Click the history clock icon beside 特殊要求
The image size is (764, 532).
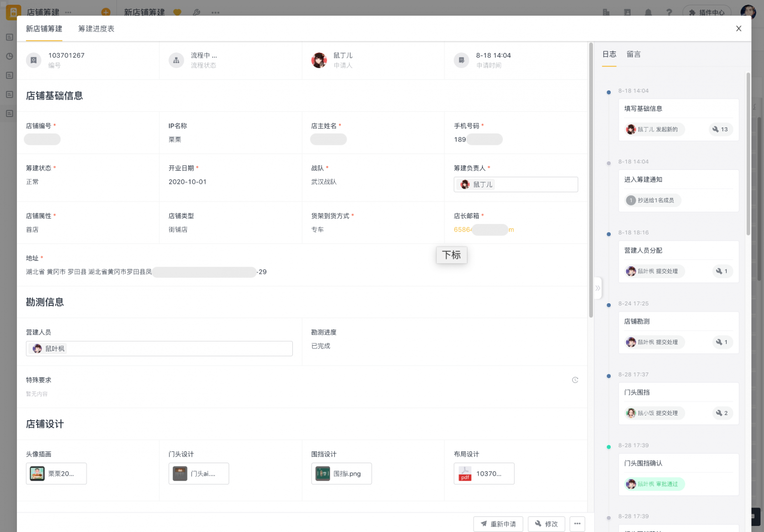[x=575, y=380]
